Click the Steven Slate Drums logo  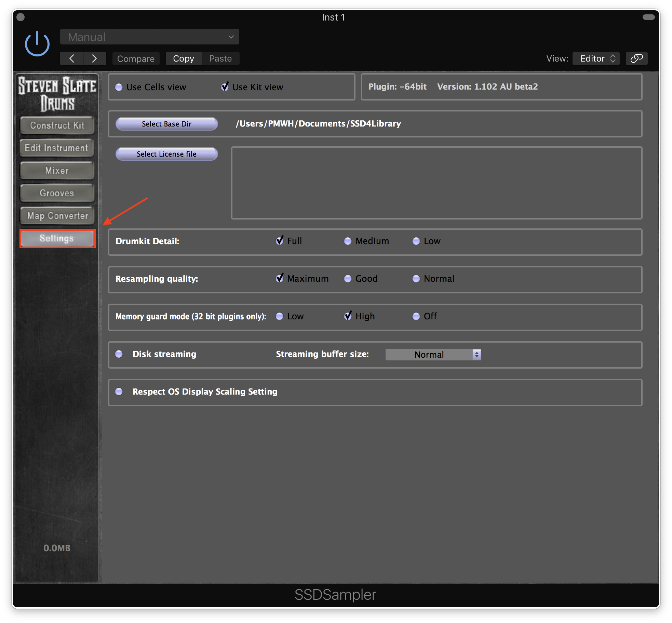[57, 94]
